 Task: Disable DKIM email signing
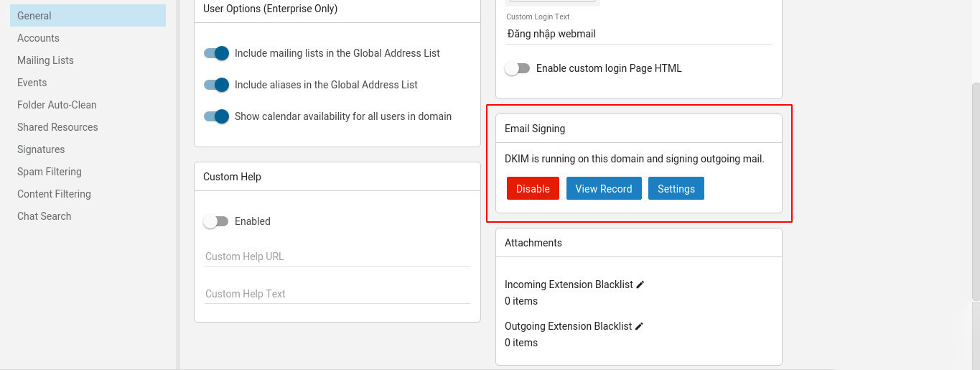pyautogui.click(x=533, y=189)
